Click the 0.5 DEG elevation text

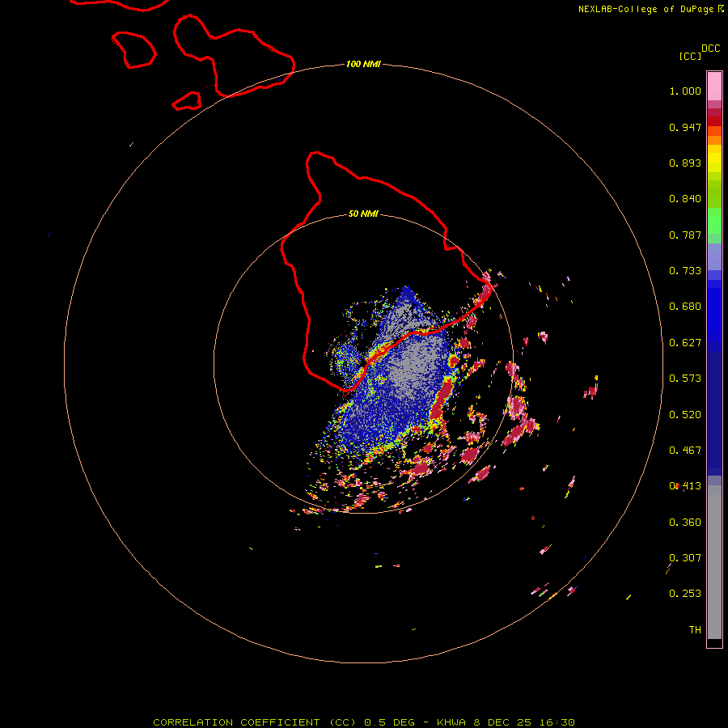[x=389, y=722]
